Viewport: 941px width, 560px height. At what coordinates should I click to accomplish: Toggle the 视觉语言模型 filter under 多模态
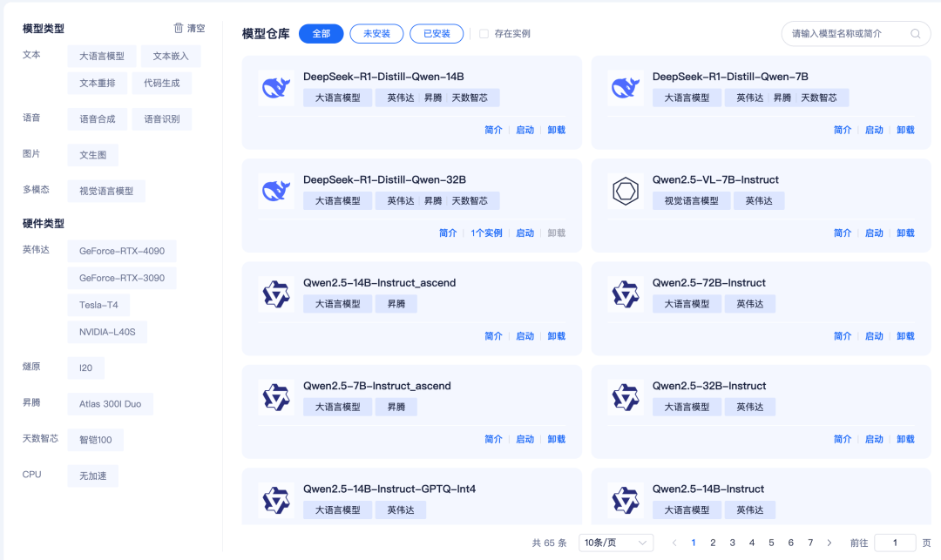(x=105, y=191)
